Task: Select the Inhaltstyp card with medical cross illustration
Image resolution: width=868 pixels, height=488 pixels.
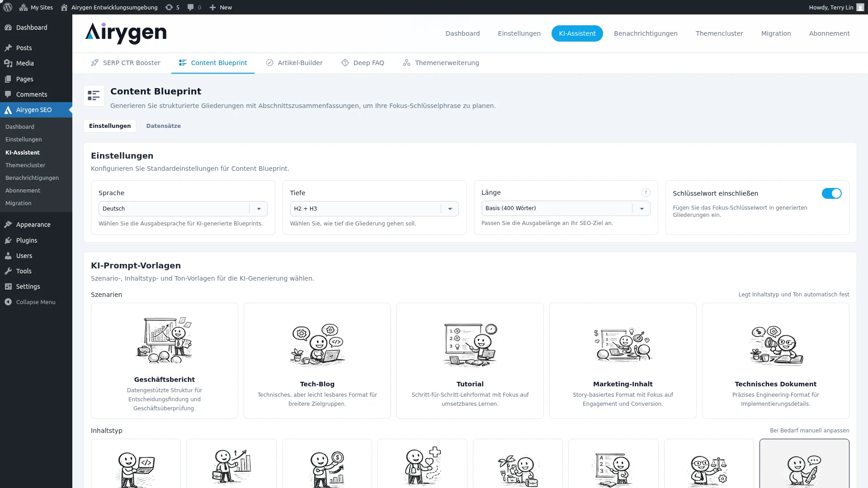Action: (422, 464)
